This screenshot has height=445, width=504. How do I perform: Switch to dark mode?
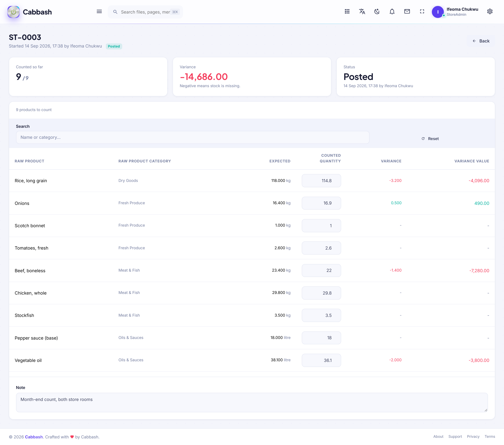[x=377, y=12]
